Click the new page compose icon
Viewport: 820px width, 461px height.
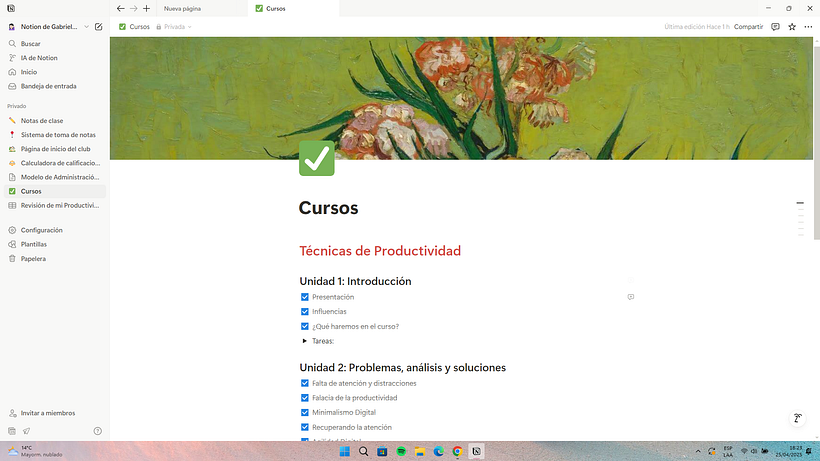98,26
